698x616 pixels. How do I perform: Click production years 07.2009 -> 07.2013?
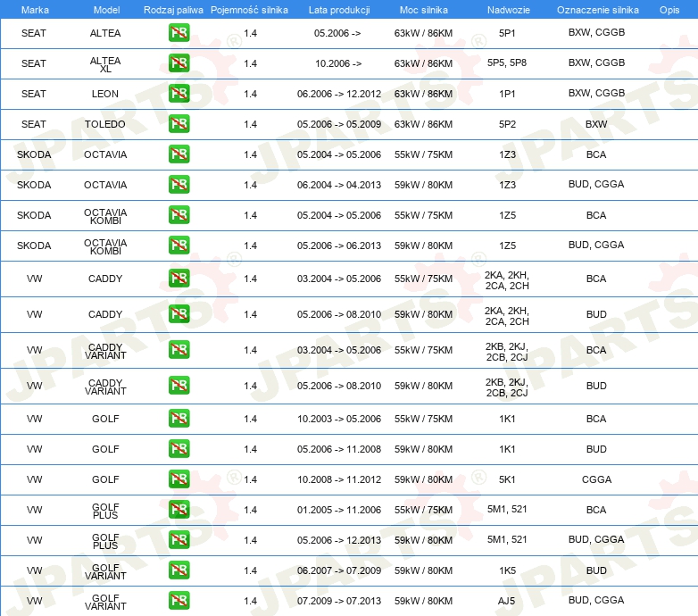pos(339,601)
